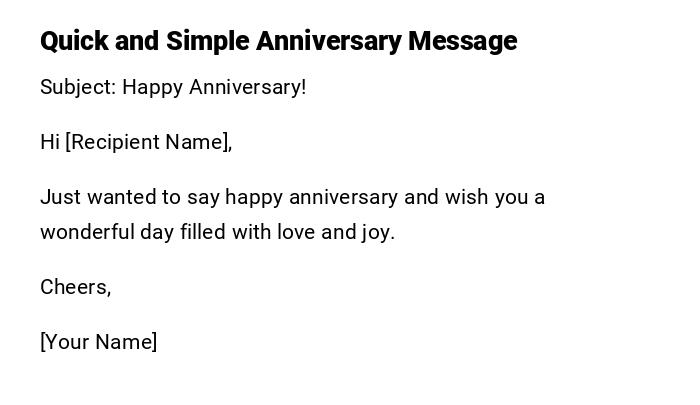Image resolution: width=700 pixels, height=405 pixels.
Task: Click the "Cheers," sign-off line
Action: [x=75, y=287]
